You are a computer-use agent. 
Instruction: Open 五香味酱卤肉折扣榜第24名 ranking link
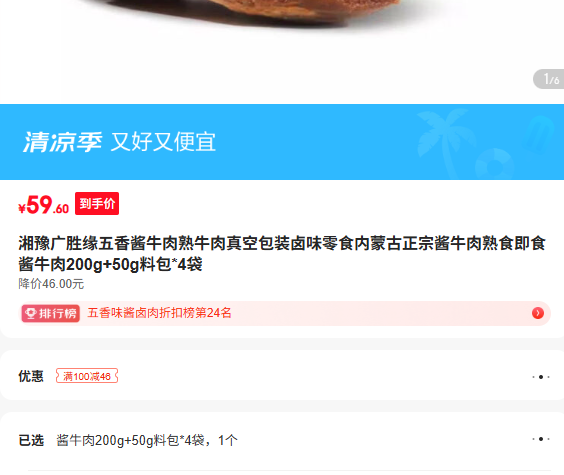coord(159,313)
